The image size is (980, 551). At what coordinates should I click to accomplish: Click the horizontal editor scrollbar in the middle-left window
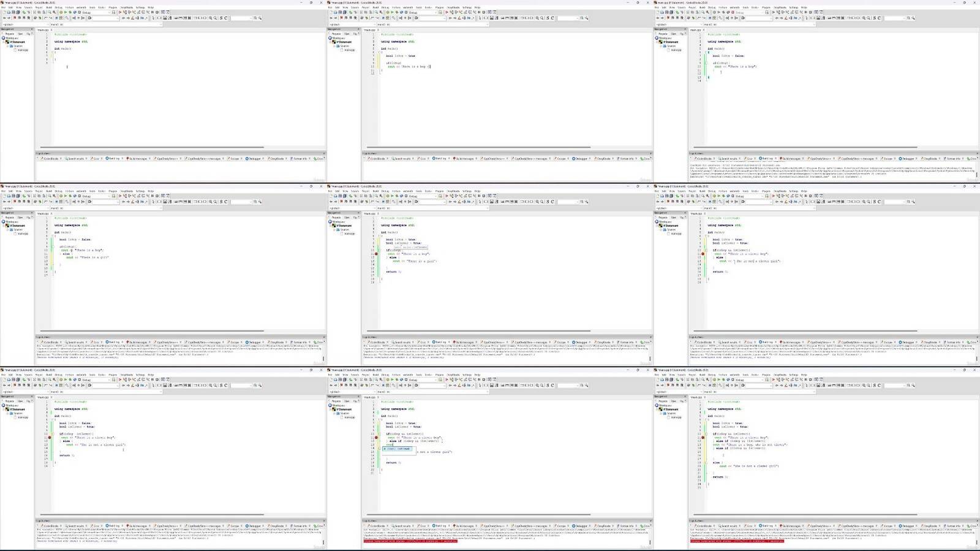point(152,331)
